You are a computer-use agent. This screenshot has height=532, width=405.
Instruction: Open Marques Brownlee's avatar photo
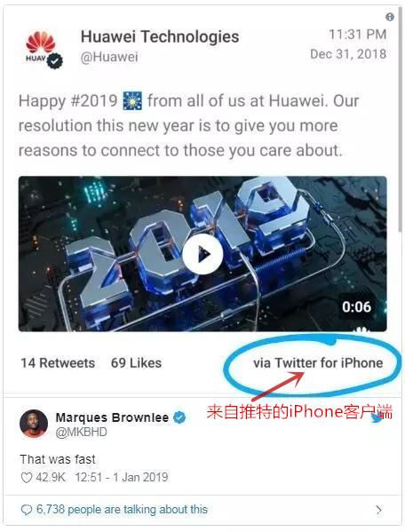pyautogui.click(x=34, y=424)
